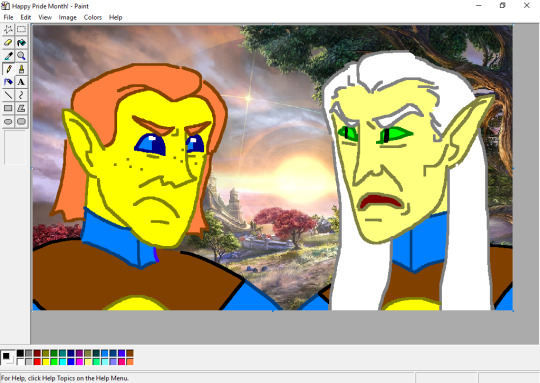Select the Curve tool
540x383 pixels.
tap(21, 95)
